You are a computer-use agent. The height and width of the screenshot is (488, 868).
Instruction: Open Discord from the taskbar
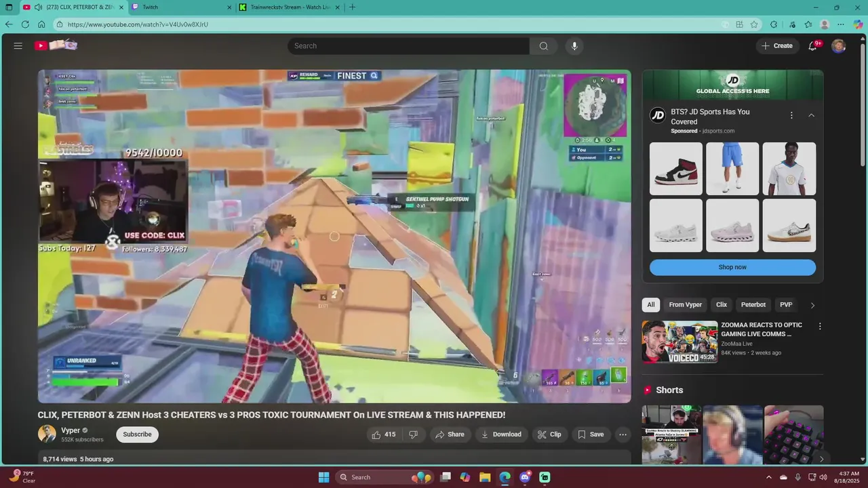[525, 477]
